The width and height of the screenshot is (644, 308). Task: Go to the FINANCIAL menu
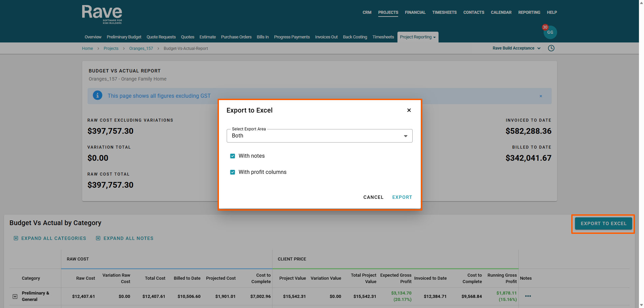(415, 12)
